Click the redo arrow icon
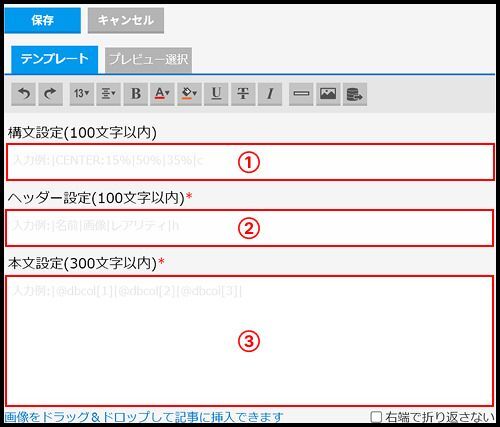 [50, 94]
